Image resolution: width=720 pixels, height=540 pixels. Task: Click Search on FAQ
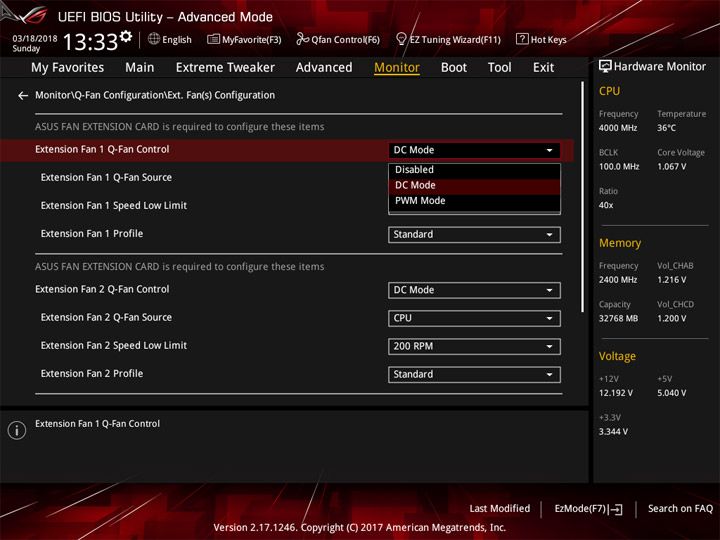680,509
